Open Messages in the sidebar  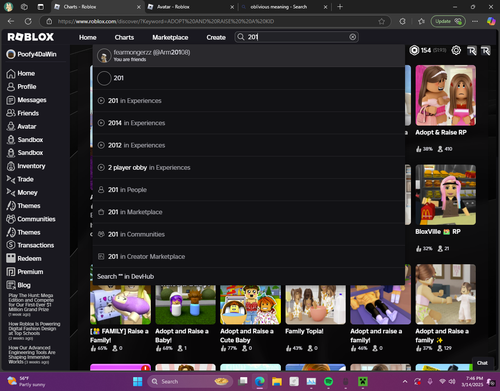(x=26, y=100)
